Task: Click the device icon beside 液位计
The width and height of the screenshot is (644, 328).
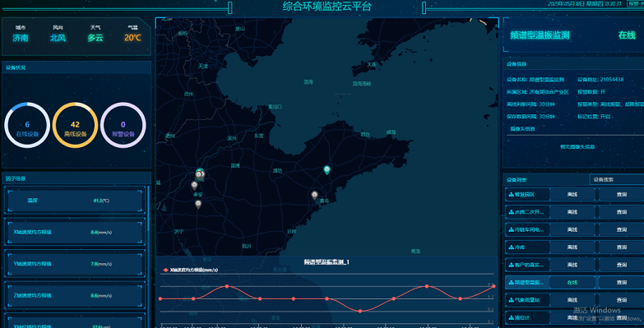Action: (511, 318)
